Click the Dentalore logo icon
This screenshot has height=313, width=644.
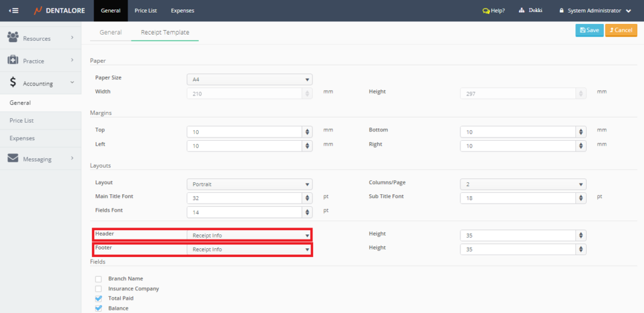[38, 11]
